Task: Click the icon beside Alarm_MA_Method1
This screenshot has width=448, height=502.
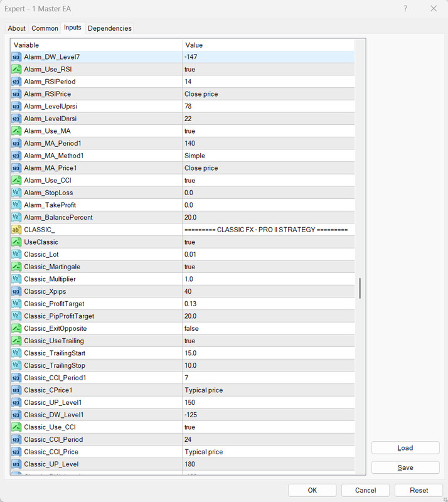Action: (16, 156)
